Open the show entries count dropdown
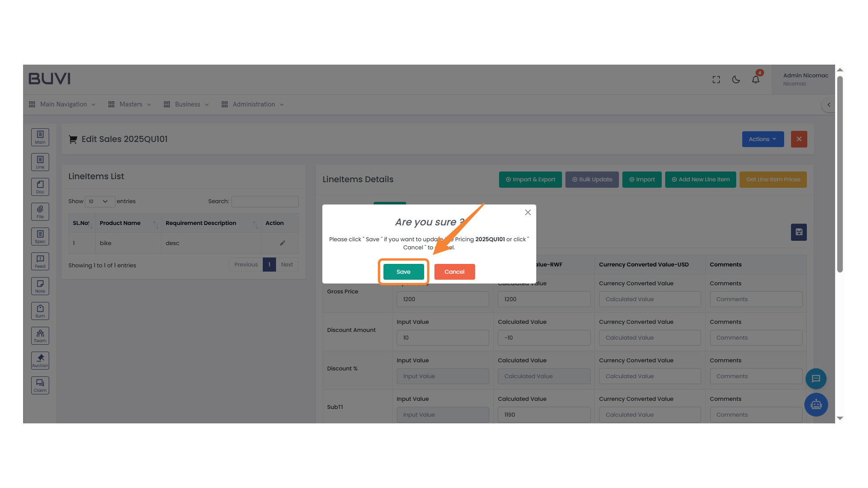The height and width of the screenshot is (488, 868). click(99, 202)
